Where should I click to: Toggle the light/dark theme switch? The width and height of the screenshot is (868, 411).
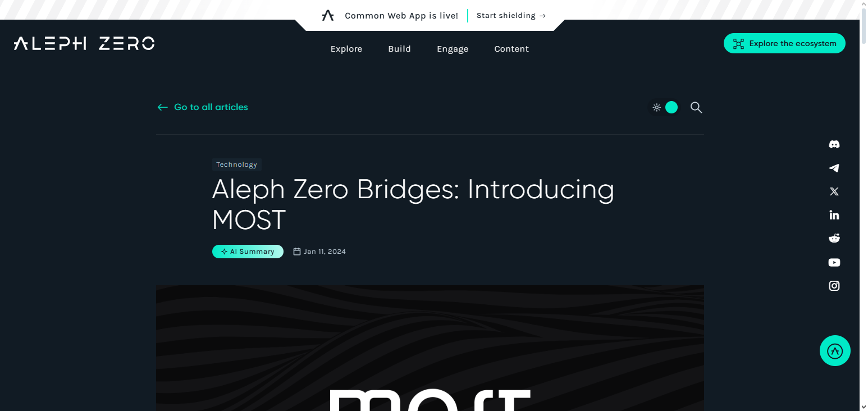point(671,107)
